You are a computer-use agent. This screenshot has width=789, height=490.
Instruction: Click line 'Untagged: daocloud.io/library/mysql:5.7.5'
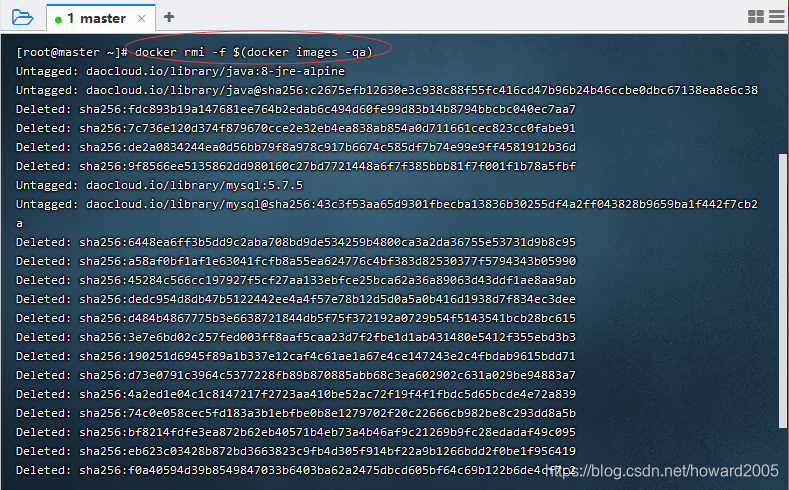pyautogui.click(x=160, y=185)
